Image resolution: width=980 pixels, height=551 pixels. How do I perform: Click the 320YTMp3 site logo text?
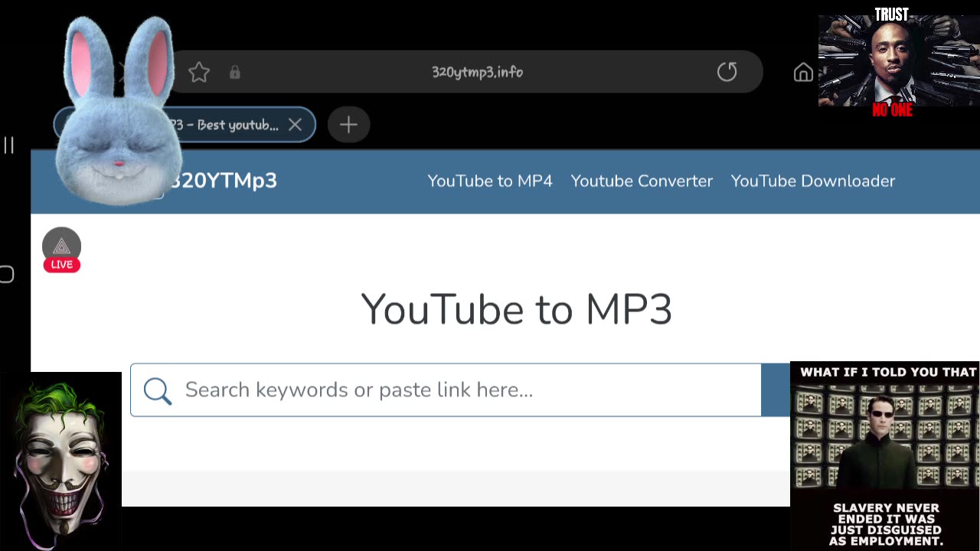pos(223,181)
